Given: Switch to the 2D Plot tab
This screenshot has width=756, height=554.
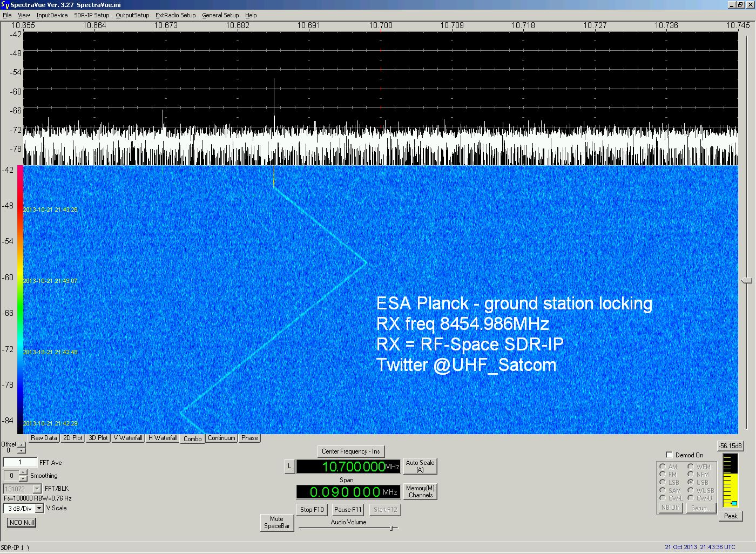Looking at the screenshot, I should (72, 438).
